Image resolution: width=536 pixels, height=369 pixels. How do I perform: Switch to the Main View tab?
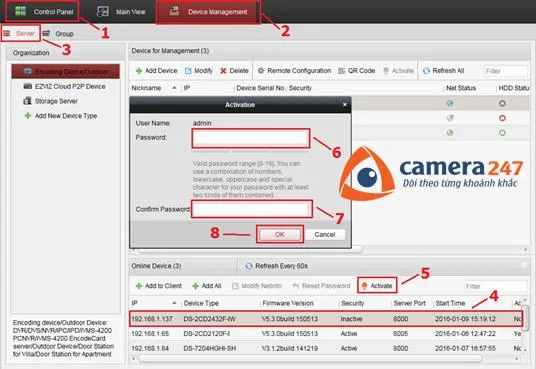(121, 12)
